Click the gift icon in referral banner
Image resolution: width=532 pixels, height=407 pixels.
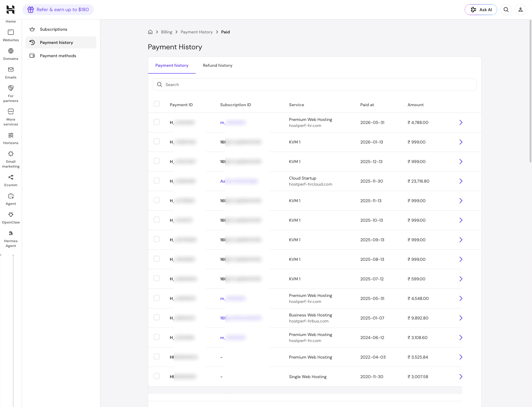pos(31,10)
